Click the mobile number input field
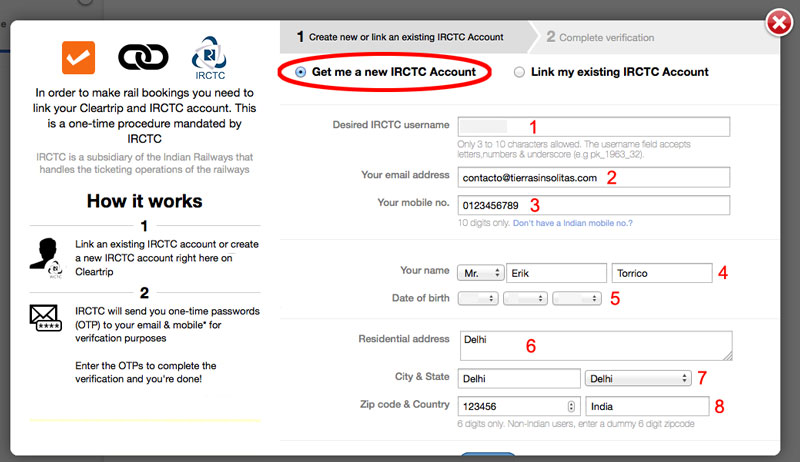The height and width of the screenshot is (462, 800). point(594,206)
